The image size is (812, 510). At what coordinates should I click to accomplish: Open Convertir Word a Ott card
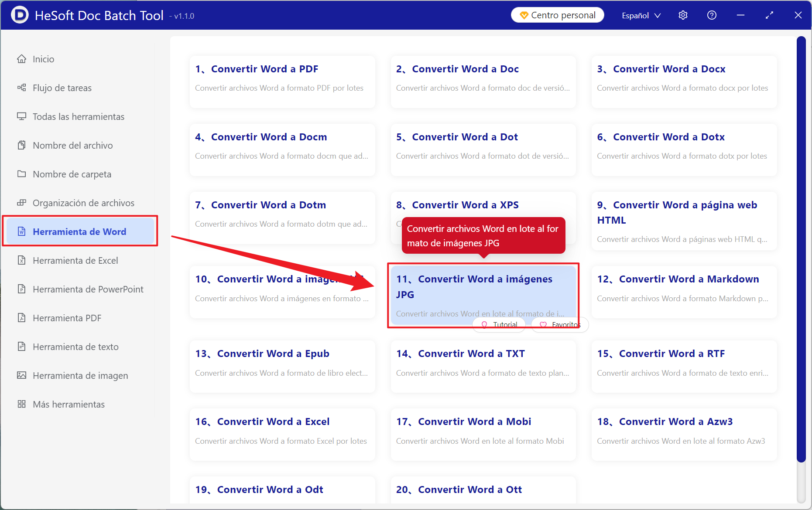pyautogui.click(x=483, y=490)
